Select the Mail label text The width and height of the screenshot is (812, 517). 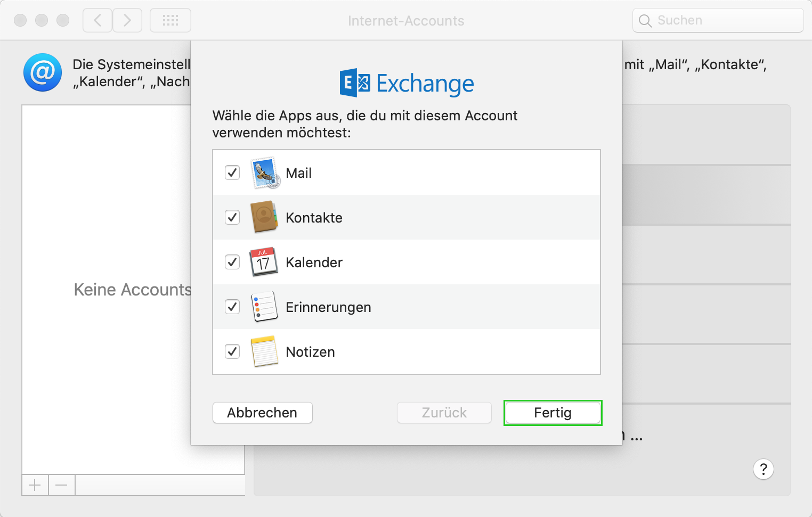click(x=299, y=173)
